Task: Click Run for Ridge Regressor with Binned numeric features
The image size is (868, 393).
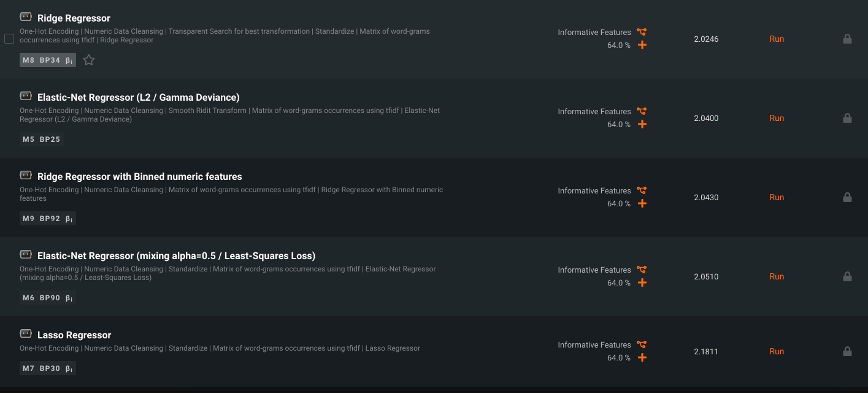Action: pos(777,198)
